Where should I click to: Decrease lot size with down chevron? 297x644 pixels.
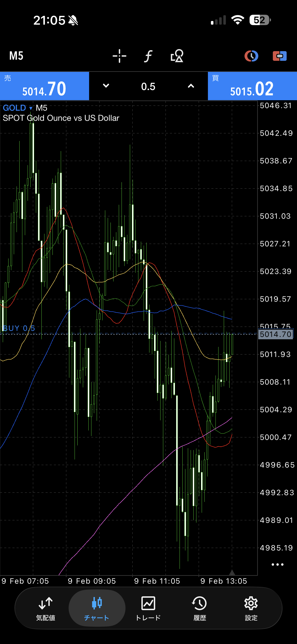click(x=106, y=86)
